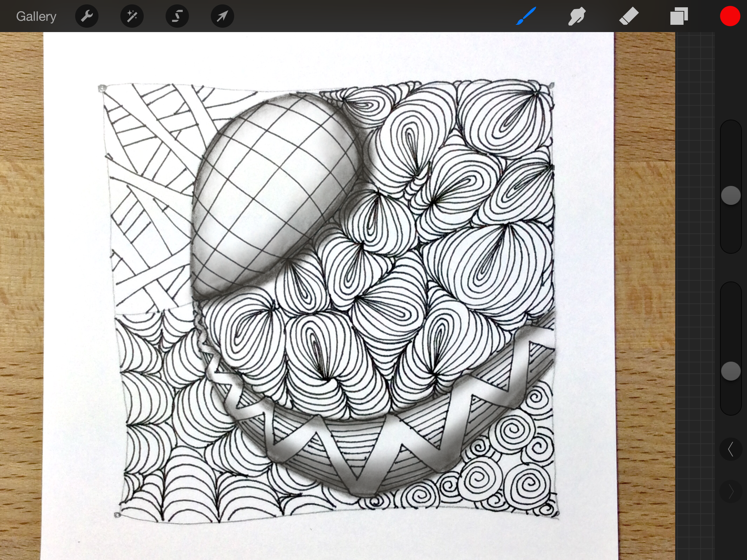Image resolution: width=747 pixels, height=560 pixels.
Task: Activate the Transform arrow tool
Action: coord(222,16)
